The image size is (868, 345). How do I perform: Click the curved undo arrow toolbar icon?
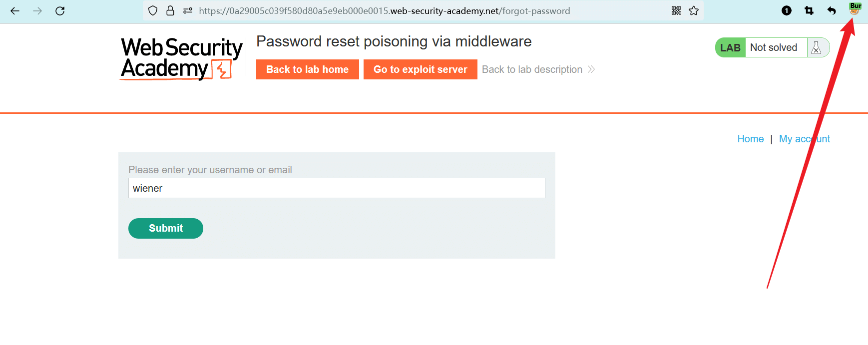[x=832, y=11]
